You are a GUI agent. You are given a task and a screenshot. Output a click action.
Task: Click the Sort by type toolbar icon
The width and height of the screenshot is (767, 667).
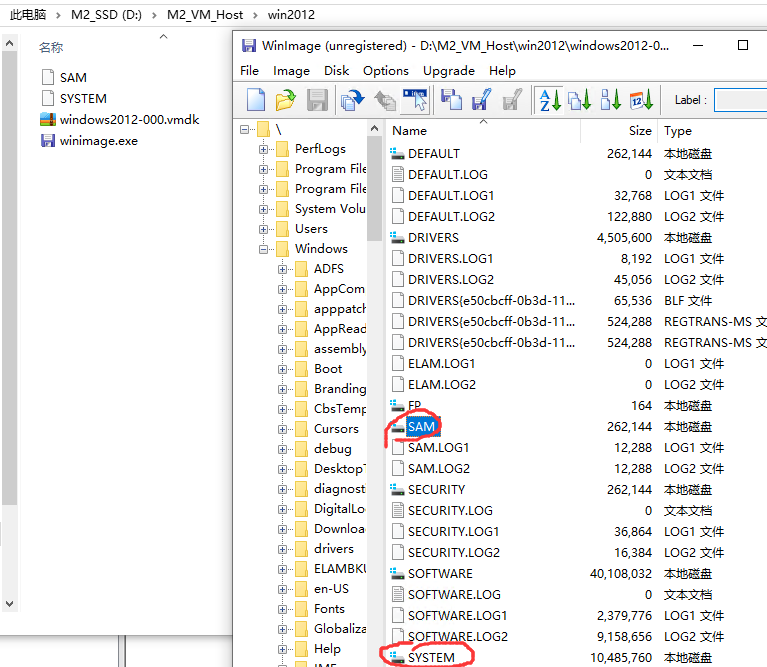click(580, 100)
